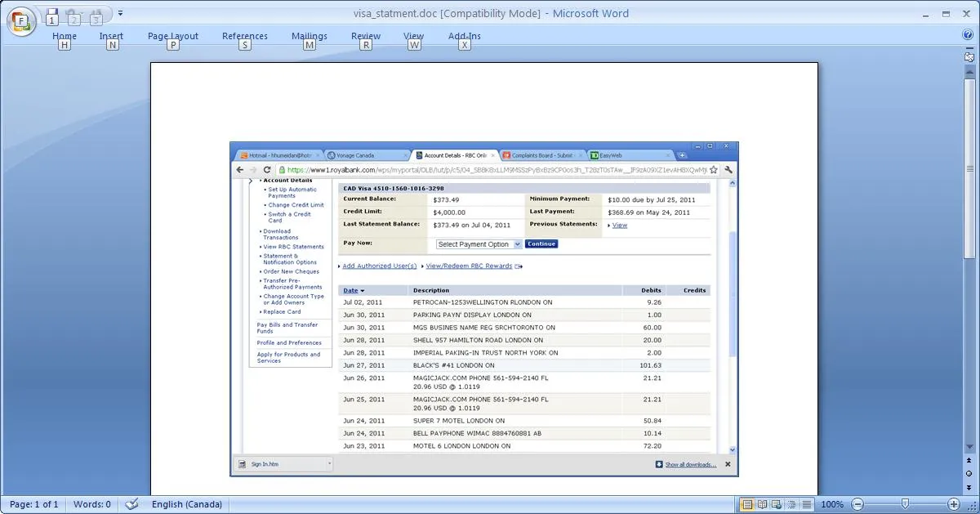Open the Mailings ribbon tab
Screen dimensions: 980x514
pyautogui.click(x=310, y=36)
